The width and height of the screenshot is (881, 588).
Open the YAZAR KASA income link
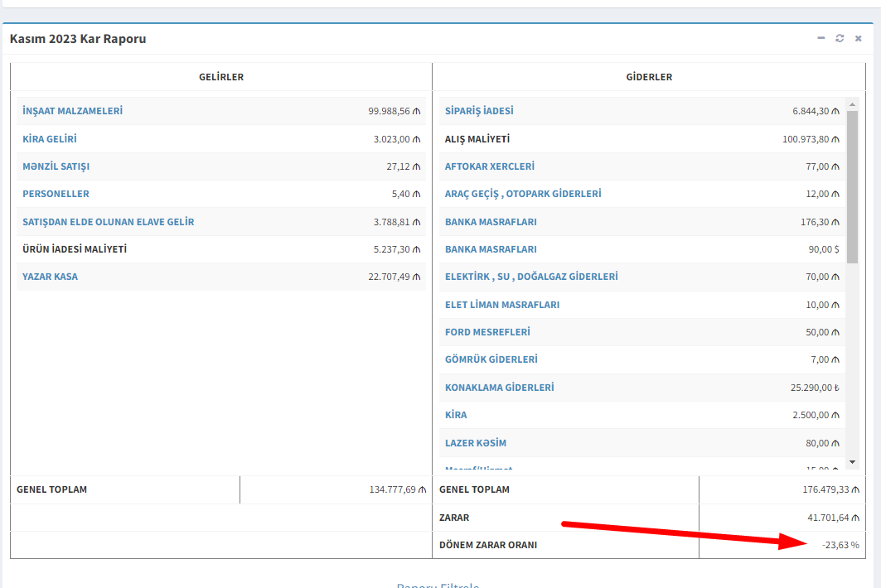pos(50,277)
